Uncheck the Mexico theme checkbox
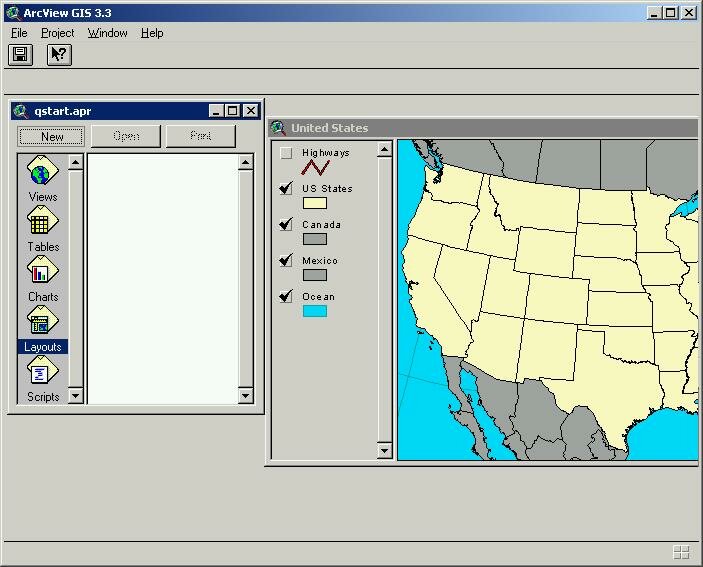The height and width of the screenshot is (567, 703). pos(286,260)
